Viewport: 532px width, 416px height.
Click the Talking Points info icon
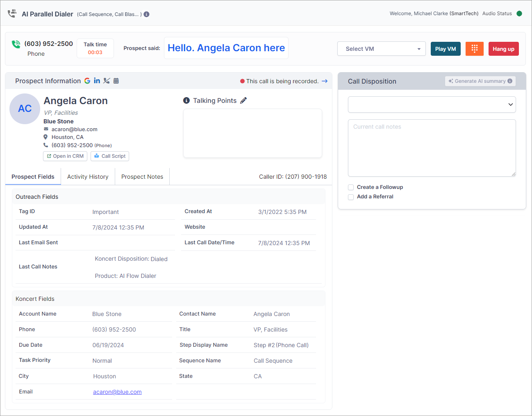186,100
